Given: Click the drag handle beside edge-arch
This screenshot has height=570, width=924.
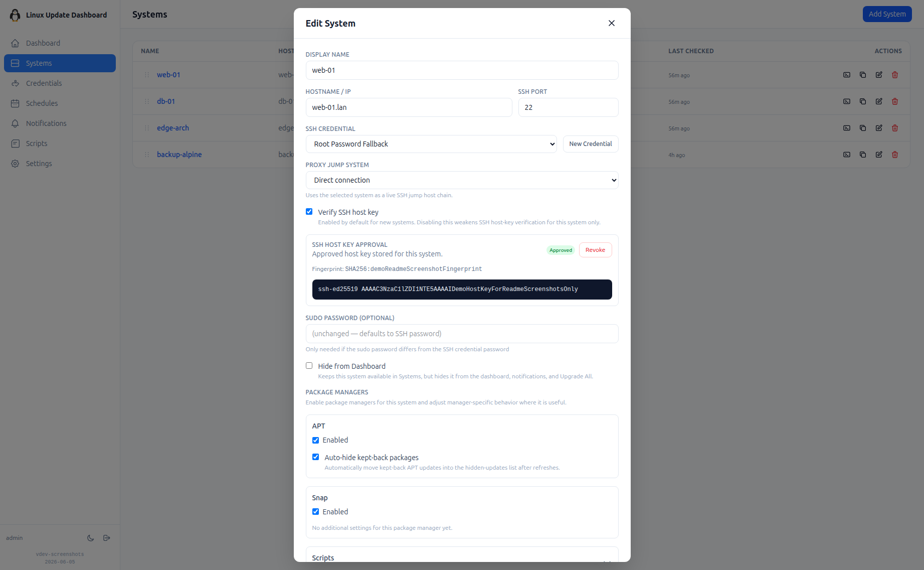Looking at the screenshot, I should point(147,128).
